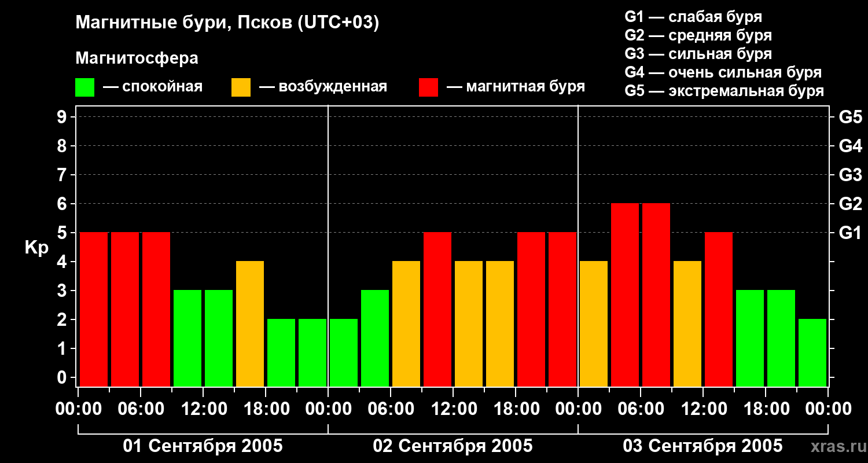Click the '12:00' tick label for 01 Сентября
868x463 pixels.
point(203,409)
